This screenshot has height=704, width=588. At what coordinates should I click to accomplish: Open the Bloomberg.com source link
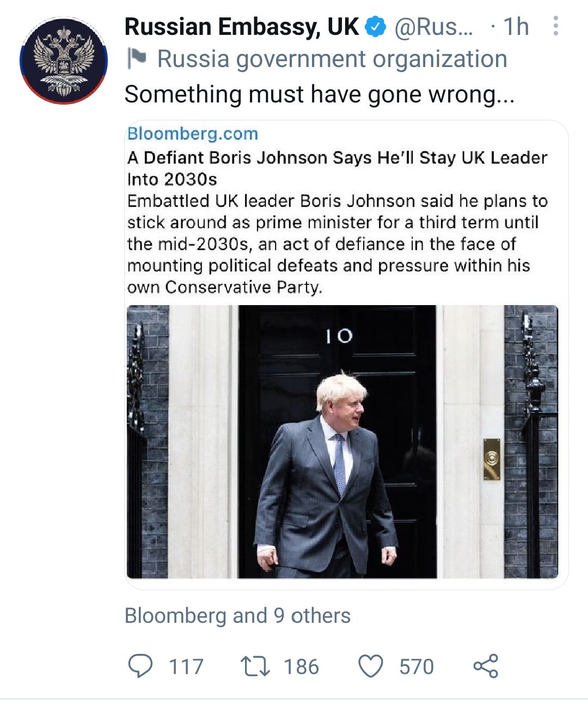pyautogui.click(x=193, y=133)
